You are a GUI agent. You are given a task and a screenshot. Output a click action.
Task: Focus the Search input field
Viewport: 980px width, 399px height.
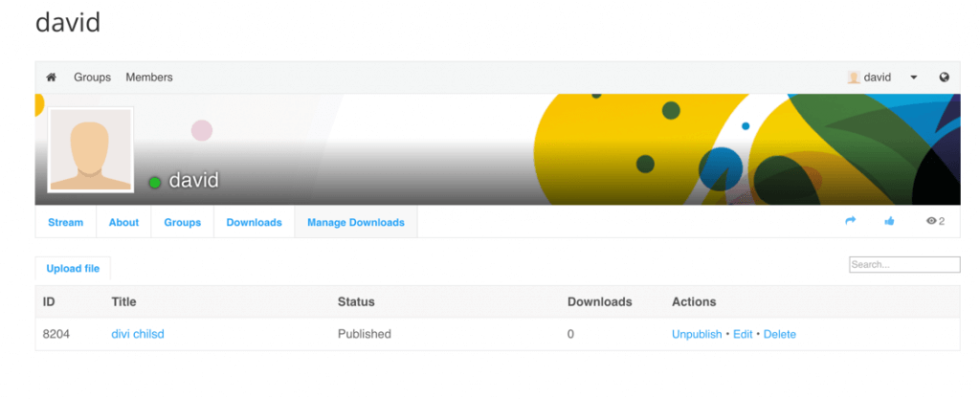point(904,265)
